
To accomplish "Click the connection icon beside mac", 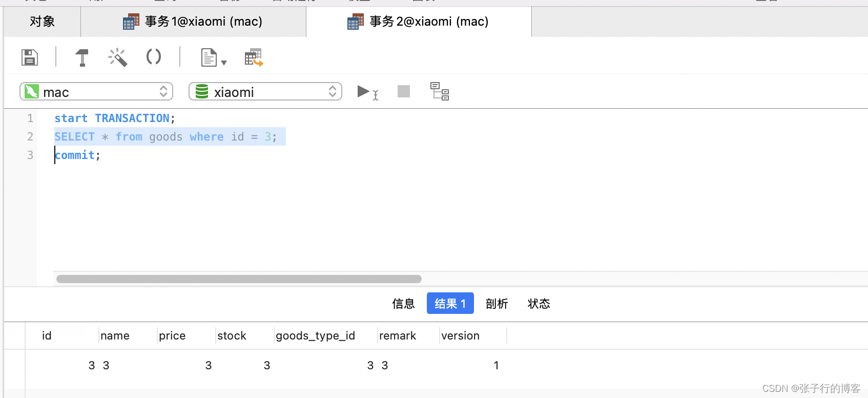I will (x=32, y=91).
